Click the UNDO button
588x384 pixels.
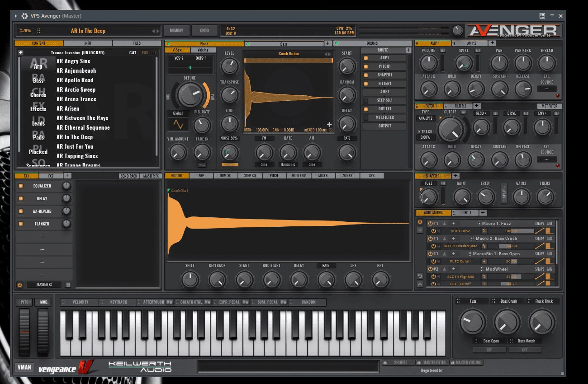[x=204, y=31]
